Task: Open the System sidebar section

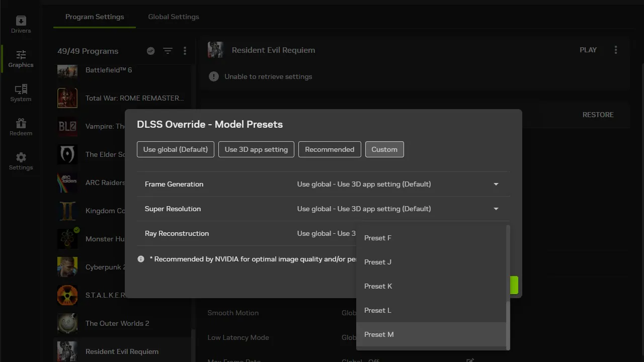Action: (x=21, y=93)
